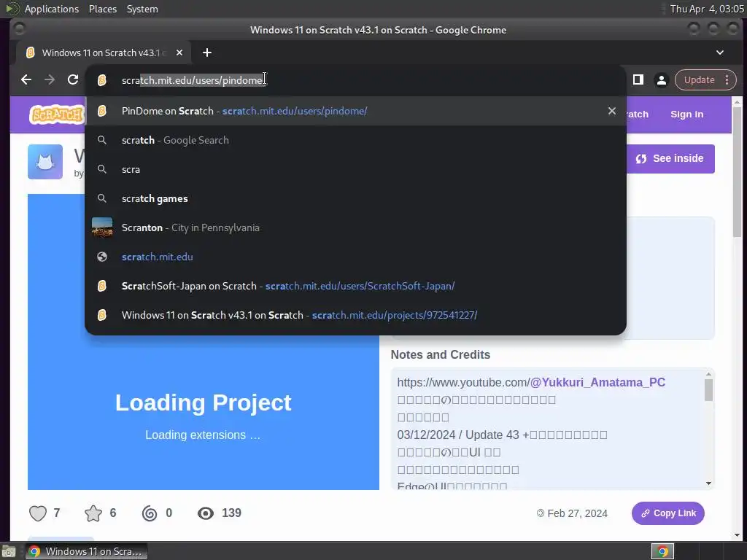
Task: Pick the 'scratch - Google Search' suggestion
Action: point(355,140)
